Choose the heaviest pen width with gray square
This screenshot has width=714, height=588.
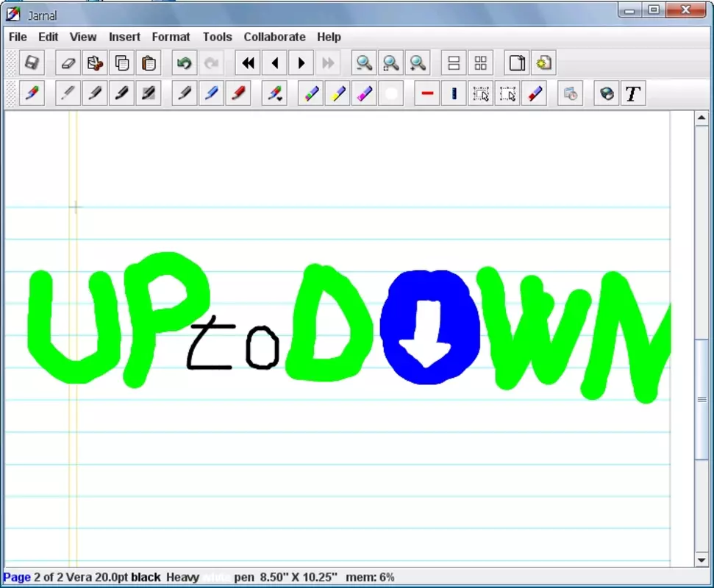tap(149, 94)
